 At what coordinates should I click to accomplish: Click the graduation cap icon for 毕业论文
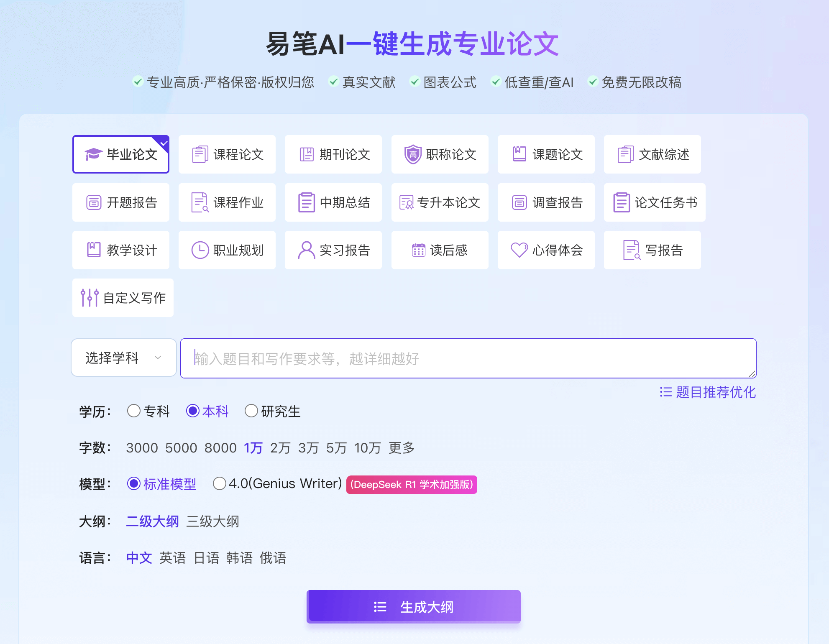pyautogui.click(x=93, y=154)
